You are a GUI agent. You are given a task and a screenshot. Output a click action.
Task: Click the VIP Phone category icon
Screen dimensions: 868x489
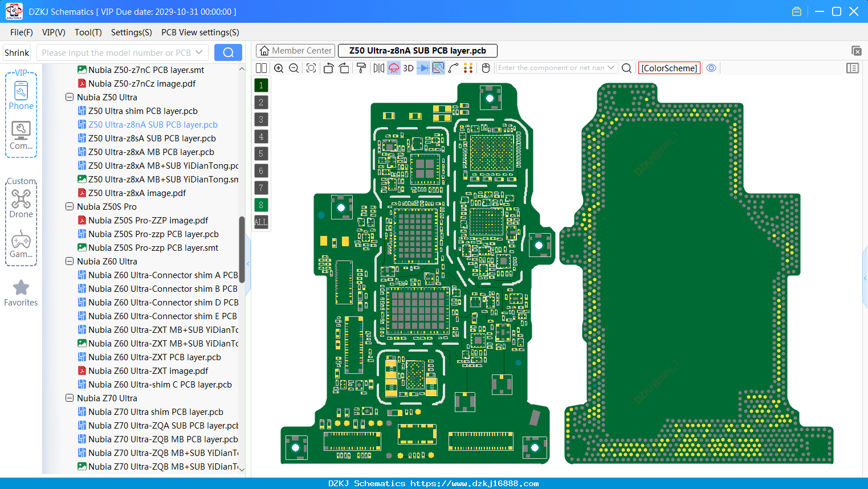click(21, 95)
